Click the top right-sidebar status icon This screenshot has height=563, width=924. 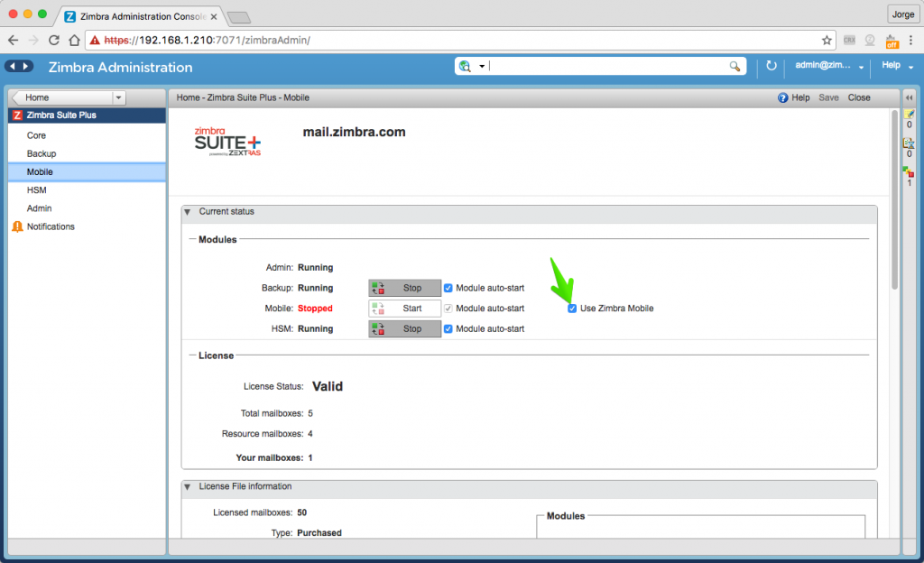click(909, 115)
